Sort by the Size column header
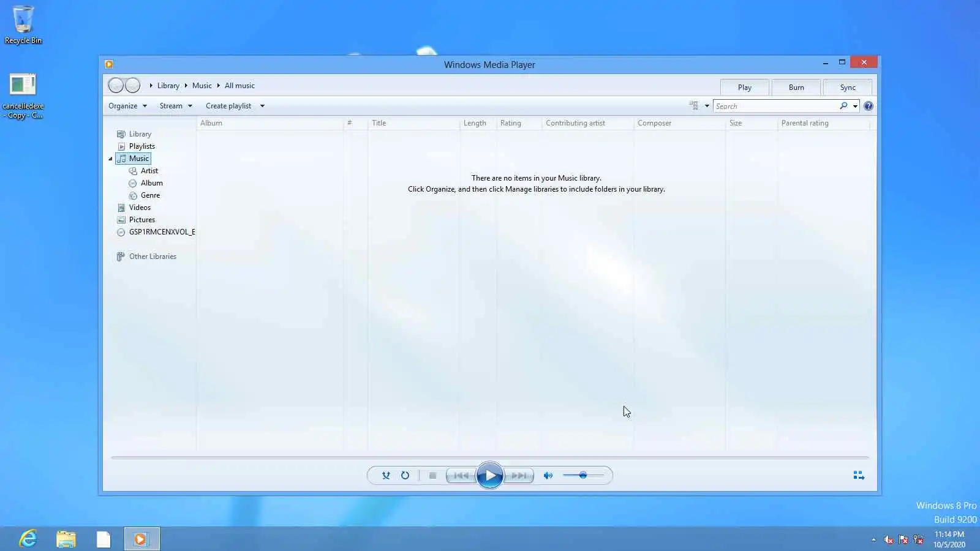This screenshot has width=980, height=551. click(x=752, y=123)
